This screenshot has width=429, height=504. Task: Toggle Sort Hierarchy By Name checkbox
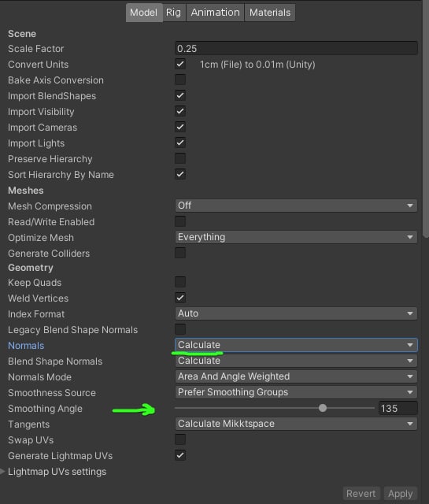[x=180, y=174]
